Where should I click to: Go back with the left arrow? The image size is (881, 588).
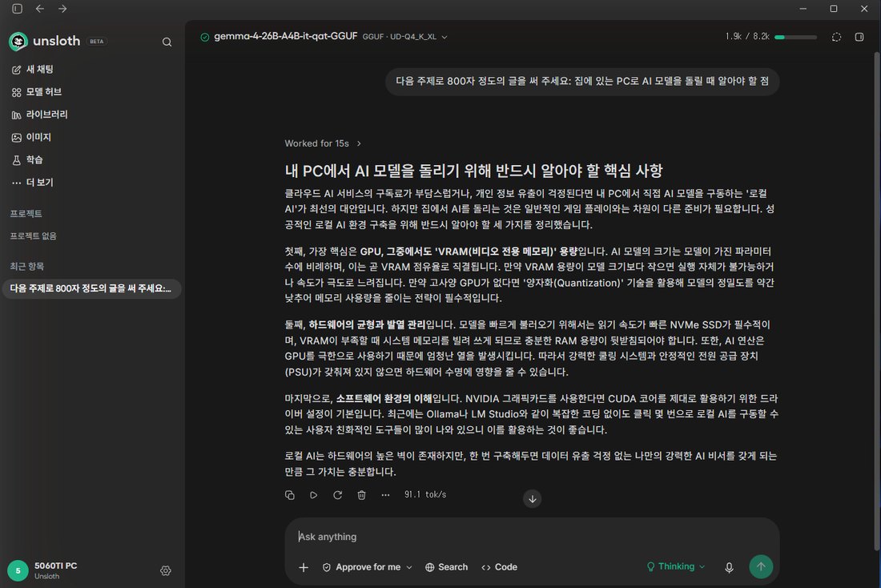click(x=40, y=9)
